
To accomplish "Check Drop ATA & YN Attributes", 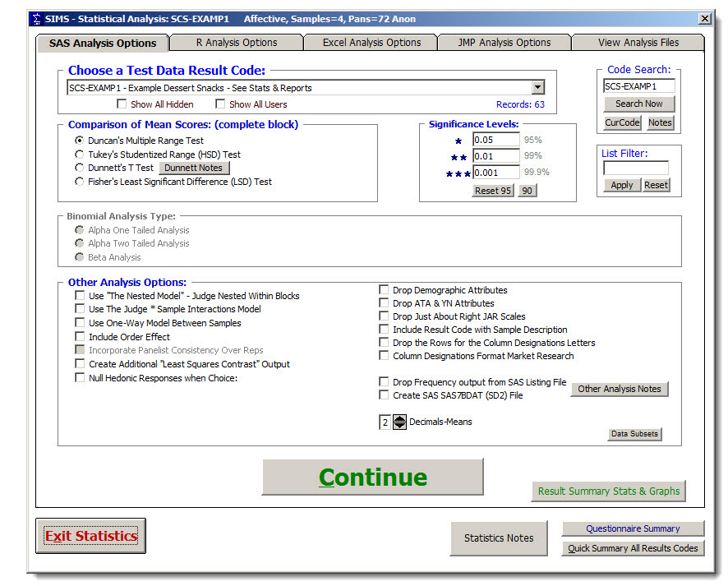I will (384, 302).
